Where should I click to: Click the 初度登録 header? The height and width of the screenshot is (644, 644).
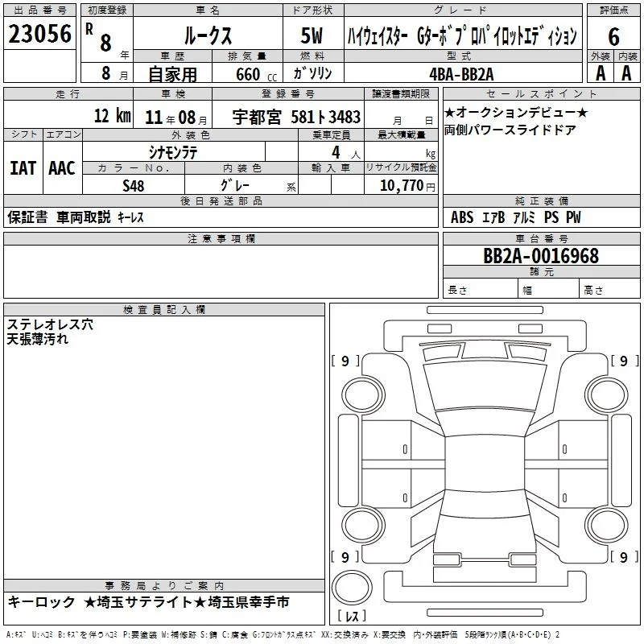(x=107, y=10)
